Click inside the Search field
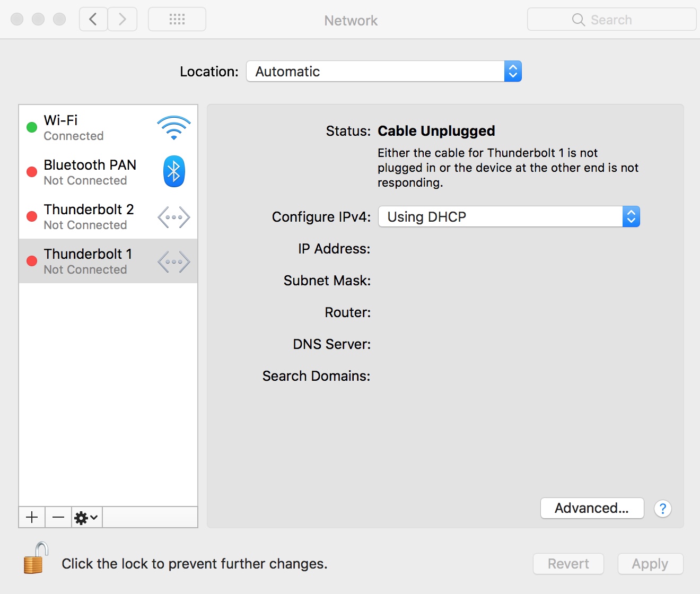The width and height of the screenshot is (700, 594). (x=611, y=19)
